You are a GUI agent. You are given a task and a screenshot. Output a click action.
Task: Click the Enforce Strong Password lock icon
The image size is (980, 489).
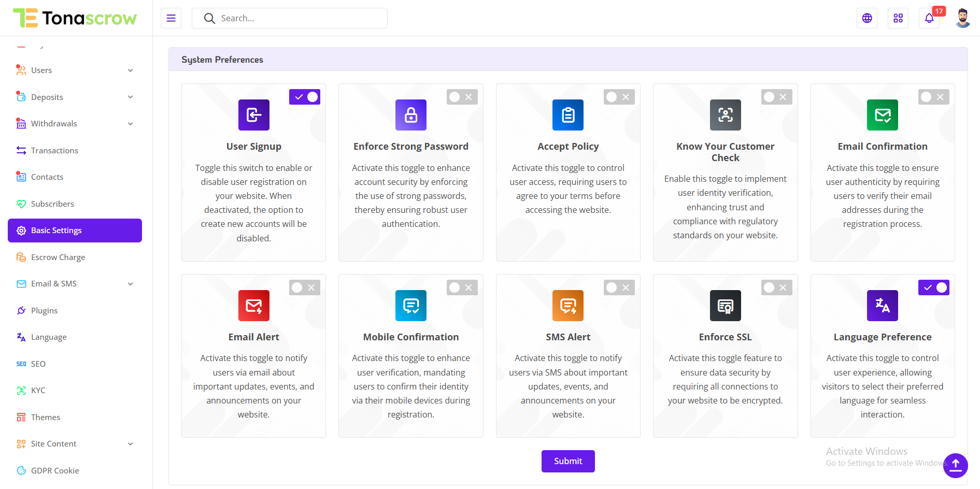(x=411, y=115)
